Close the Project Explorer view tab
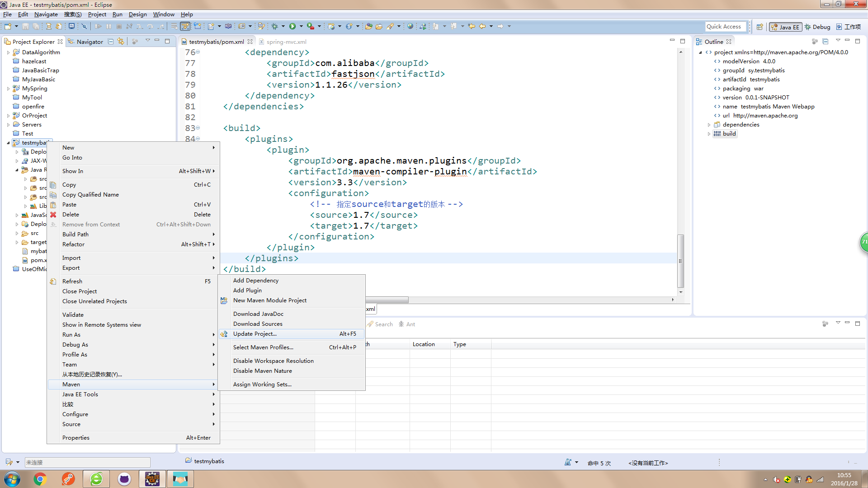 [60, 42]
